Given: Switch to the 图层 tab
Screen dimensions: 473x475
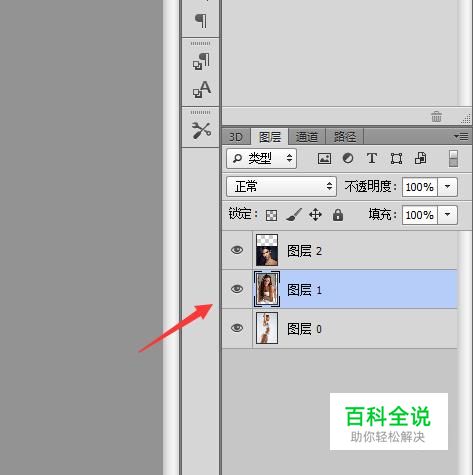Looking at the screenshot, I should click(270, 137).
